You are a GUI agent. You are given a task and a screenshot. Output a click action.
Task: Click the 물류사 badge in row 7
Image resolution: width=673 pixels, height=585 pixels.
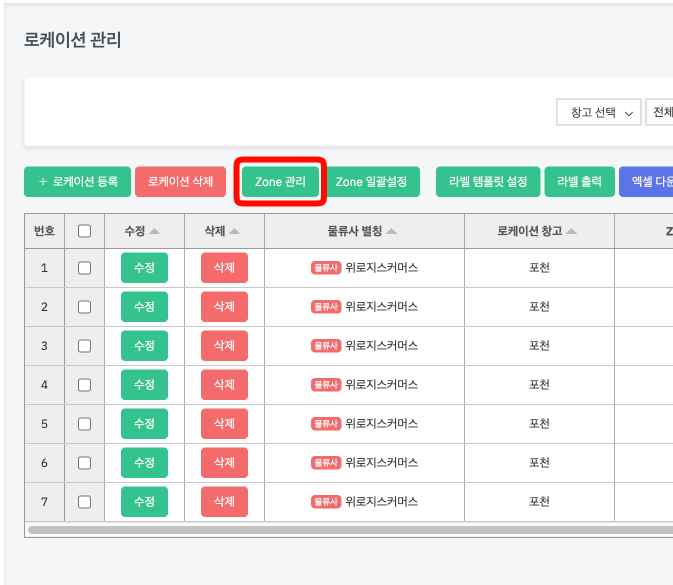coord(326,502)
